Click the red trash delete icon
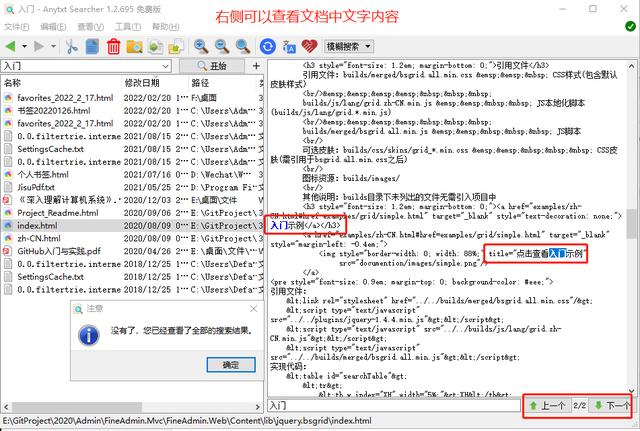Screen dimensions: 640x431 coord(113,47)
